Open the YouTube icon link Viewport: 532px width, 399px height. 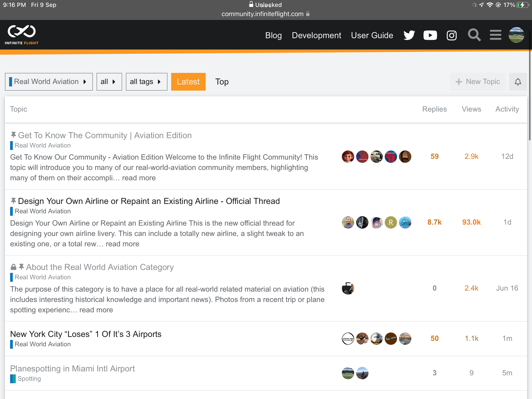[x=430, y=35]
